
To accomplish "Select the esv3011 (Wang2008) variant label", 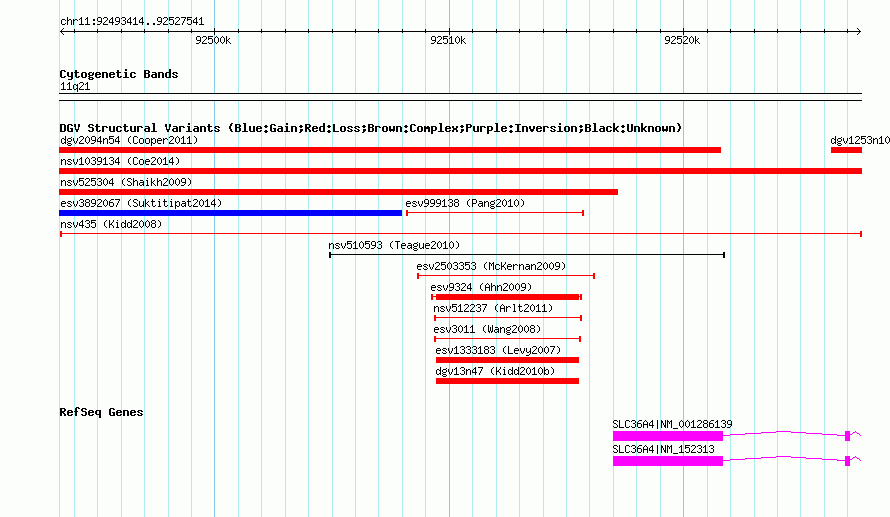I will point(487,329).
